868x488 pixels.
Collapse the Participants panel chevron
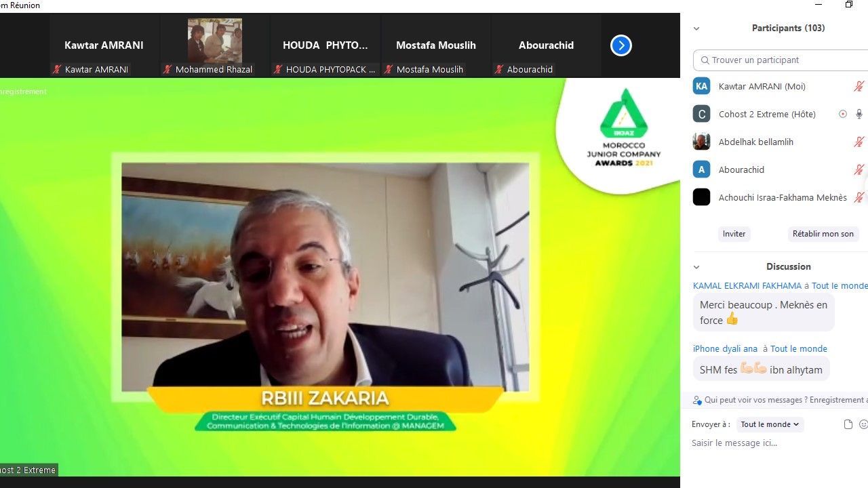click(696, 28)
